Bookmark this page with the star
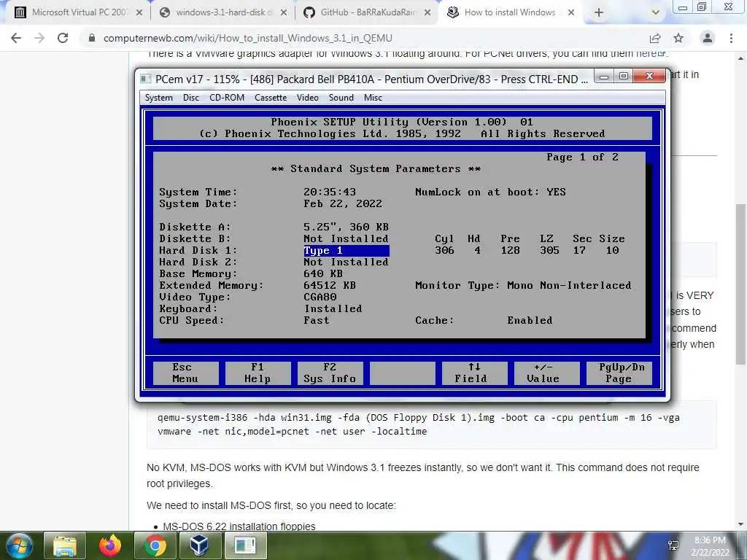The height and width of the screenshot is (560, 747). (678, 38)
